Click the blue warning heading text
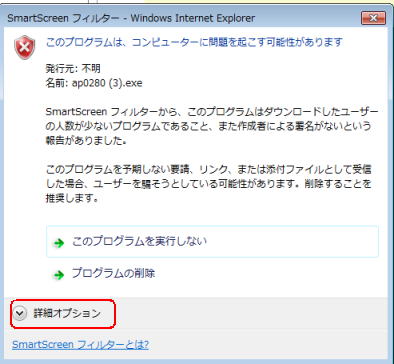 tap(194, 42)
